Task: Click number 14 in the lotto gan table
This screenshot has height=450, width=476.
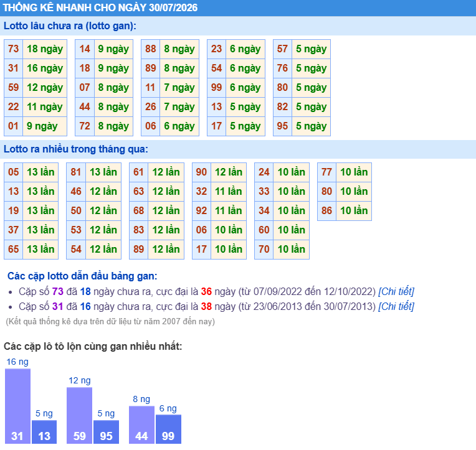Action: [85, 49]
